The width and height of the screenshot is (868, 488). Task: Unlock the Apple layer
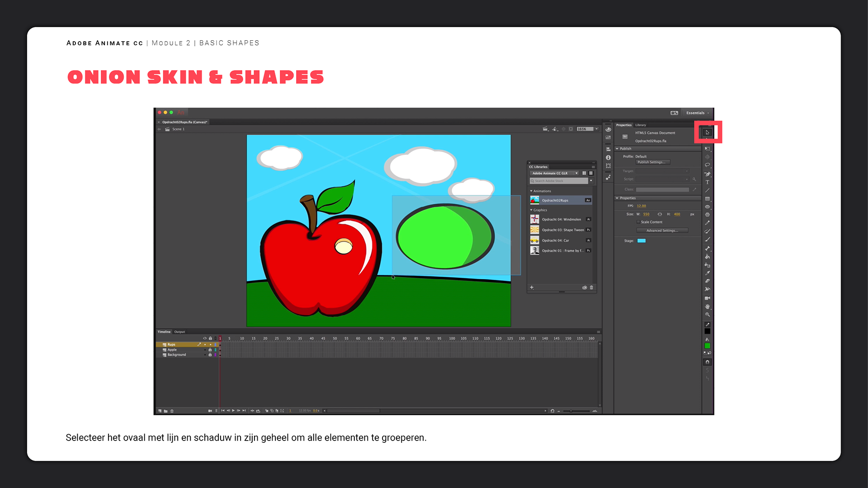pyautogui.click(x=210, y=350)
